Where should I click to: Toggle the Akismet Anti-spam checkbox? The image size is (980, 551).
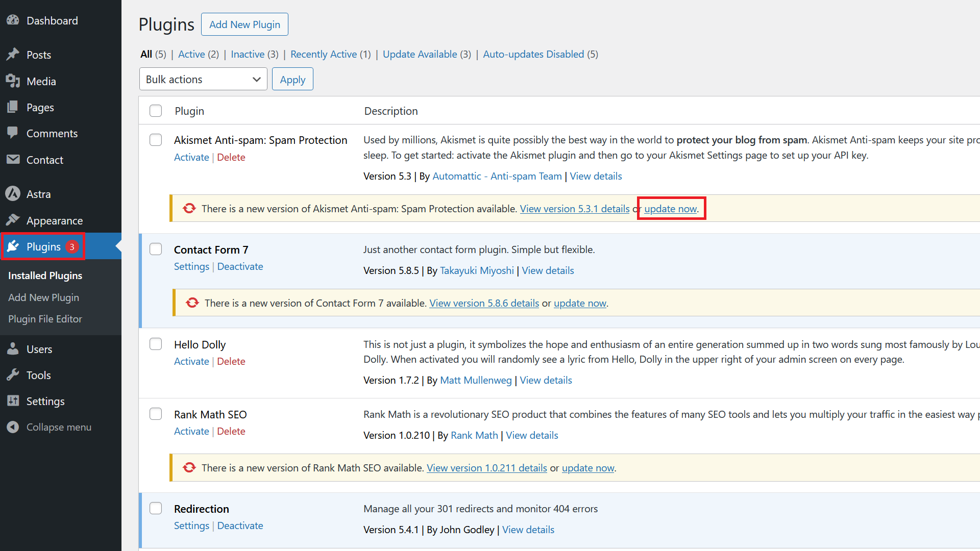tap(156, 140)
